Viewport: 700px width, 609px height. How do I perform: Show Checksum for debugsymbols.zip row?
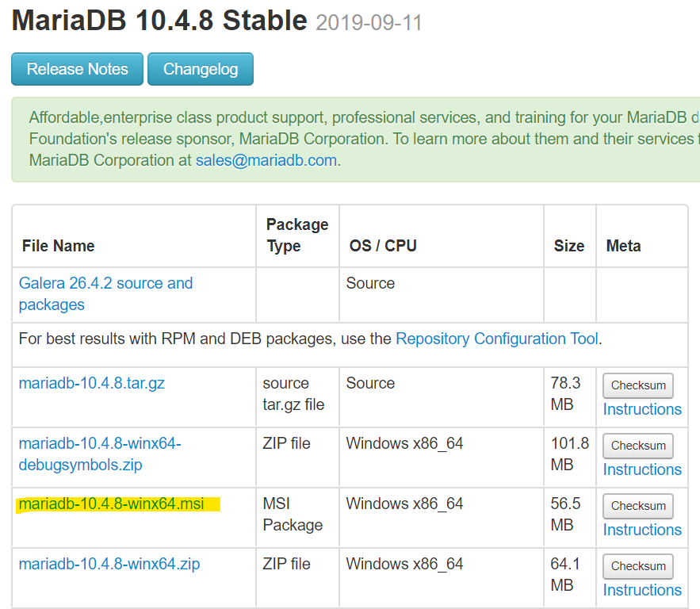coord(638,446)
